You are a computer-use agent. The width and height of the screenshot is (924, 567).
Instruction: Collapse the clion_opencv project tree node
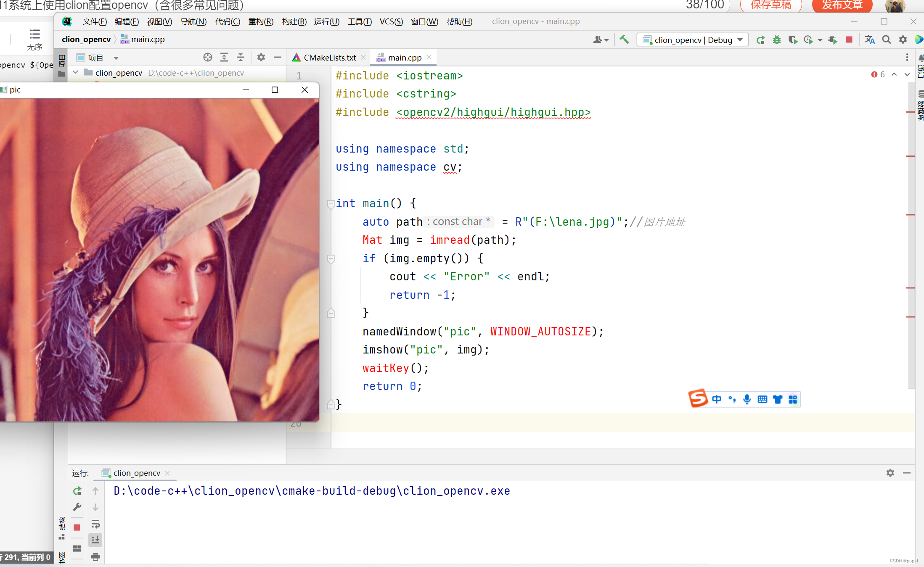coord(76,73)
